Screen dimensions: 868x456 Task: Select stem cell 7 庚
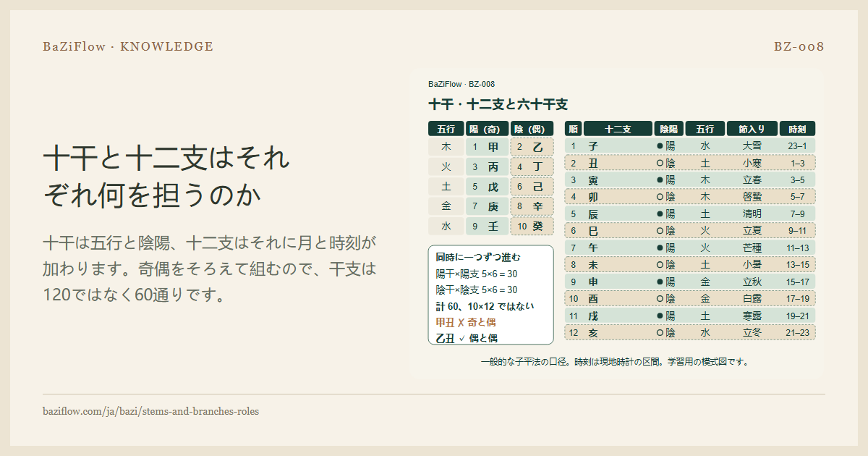coord(486,206)
